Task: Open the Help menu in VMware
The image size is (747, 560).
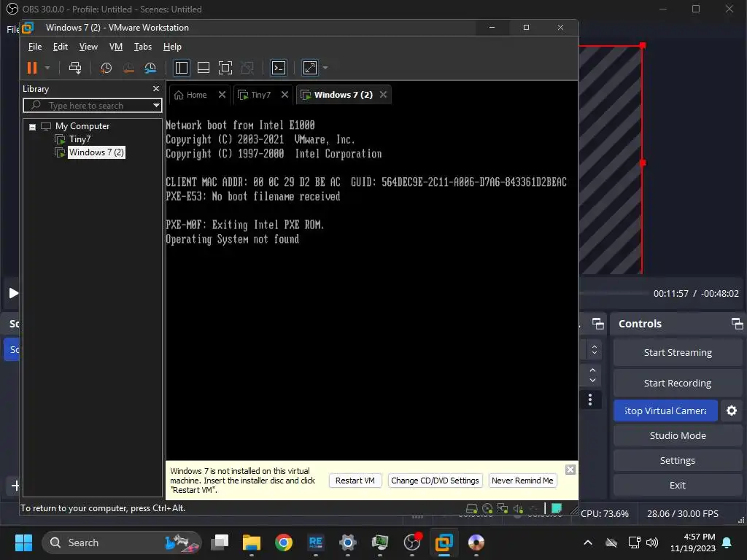Action: click(x=172, y=47)
